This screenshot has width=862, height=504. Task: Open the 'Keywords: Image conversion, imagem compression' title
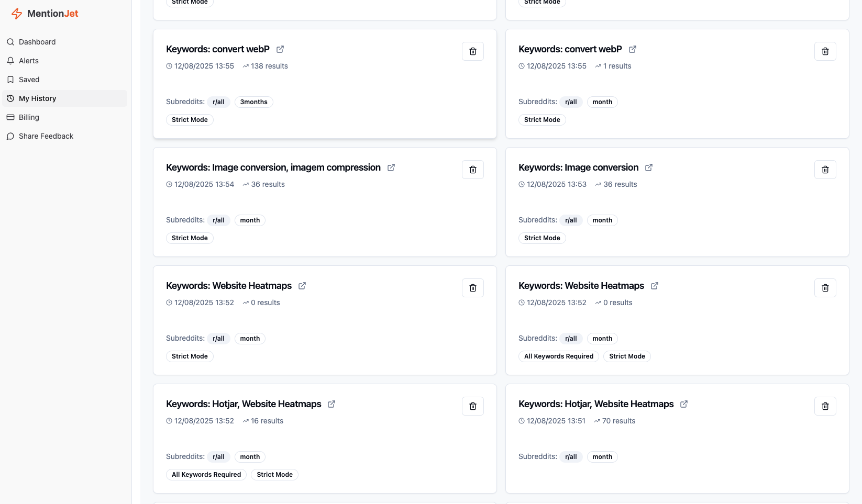(x=273, y=167)
